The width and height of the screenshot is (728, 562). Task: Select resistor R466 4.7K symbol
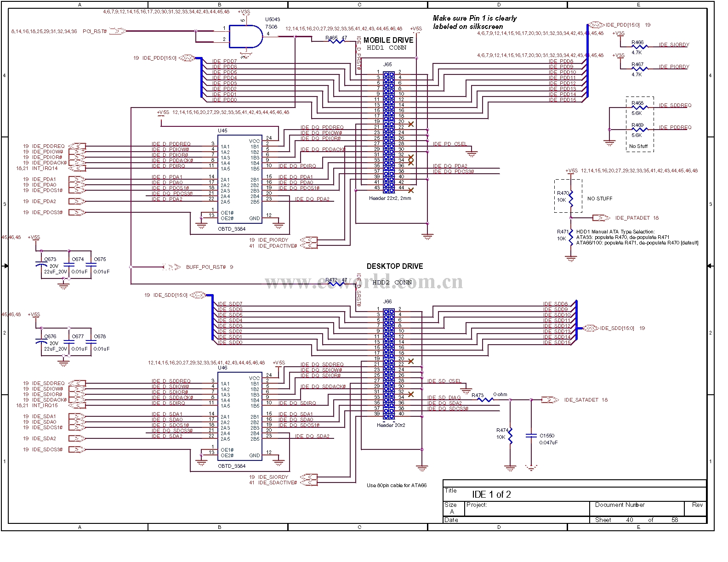tap(639, 46)
